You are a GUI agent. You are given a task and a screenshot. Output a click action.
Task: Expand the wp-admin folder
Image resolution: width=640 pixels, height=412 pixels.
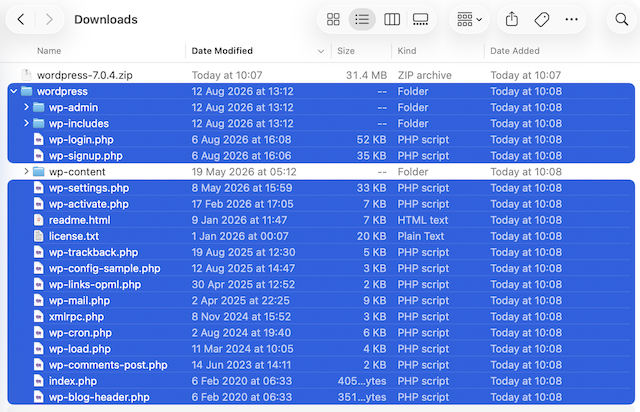pyautogui.click(x=26, y=107)
